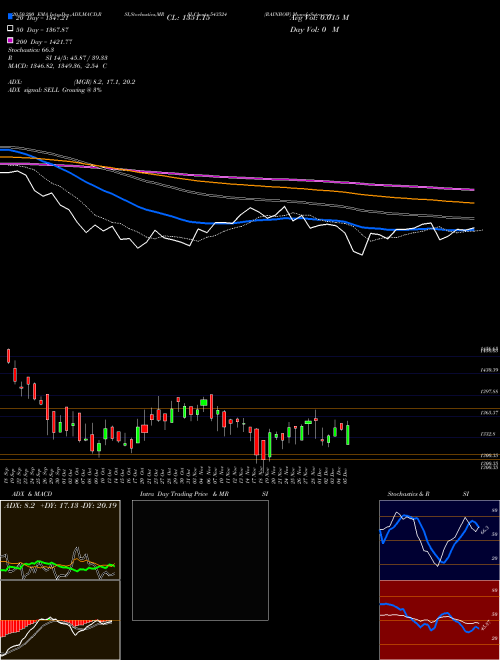Screen dimensions: 500x660
Task: Click the 'CL: 1351.15' closing price label
Action: click(188, 18)
